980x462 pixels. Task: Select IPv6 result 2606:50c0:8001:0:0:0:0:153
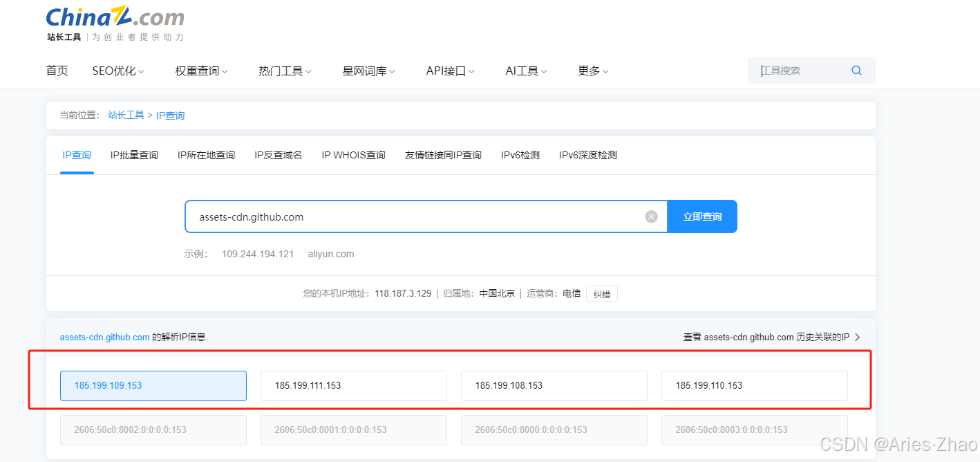[354, 430]
